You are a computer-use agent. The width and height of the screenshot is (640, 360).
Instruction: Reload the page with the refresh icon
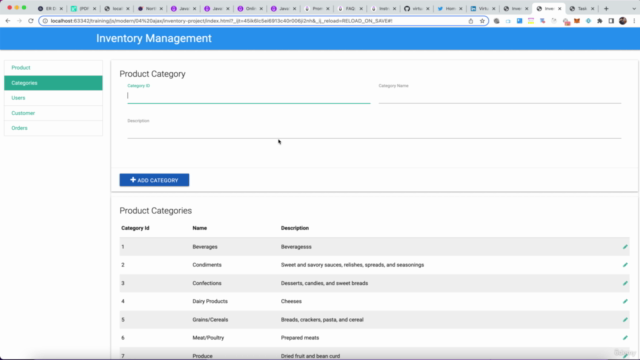[31, 21]
